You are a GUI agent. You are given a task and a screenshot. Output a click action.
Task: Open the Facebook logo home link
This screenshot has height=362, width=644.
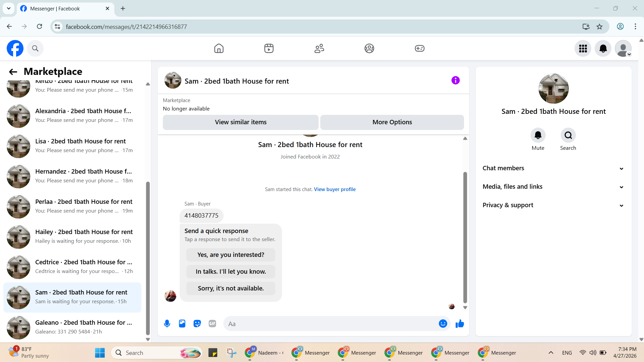click(x=15, y=48)
